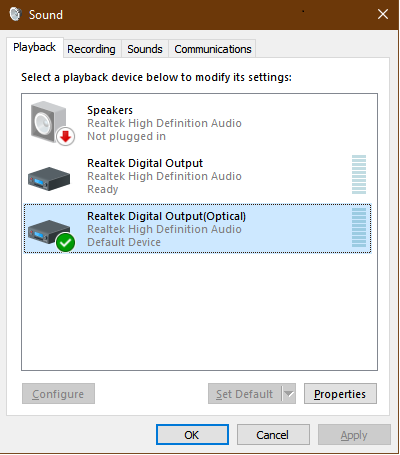The width and height of the screenshot is (400, 455).
Task: Switch to the Recording tab
Action: [x=91, y=49]
